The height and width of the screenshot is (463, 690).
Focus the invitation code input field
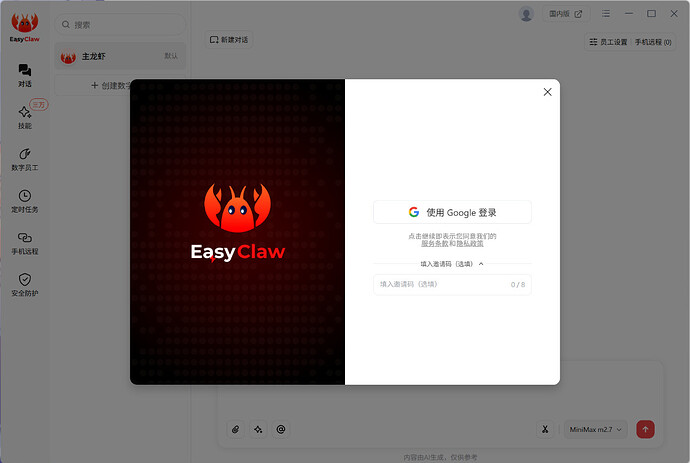click(x=452, y=284)
